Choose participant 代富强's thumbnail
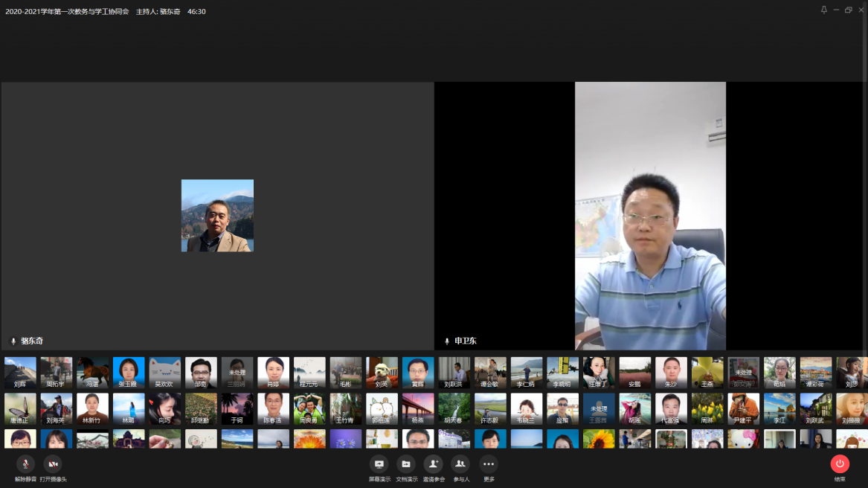Image resolution: width=868 pixels, height=488 pixels. pyautogui.click(x=671, y=408)
